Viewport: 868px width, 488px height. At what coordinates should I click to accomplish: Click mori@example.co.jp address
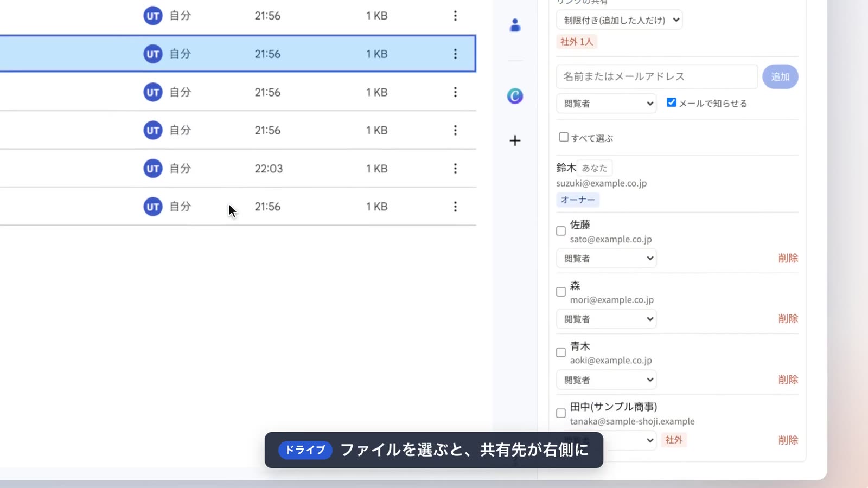[612, 300]
